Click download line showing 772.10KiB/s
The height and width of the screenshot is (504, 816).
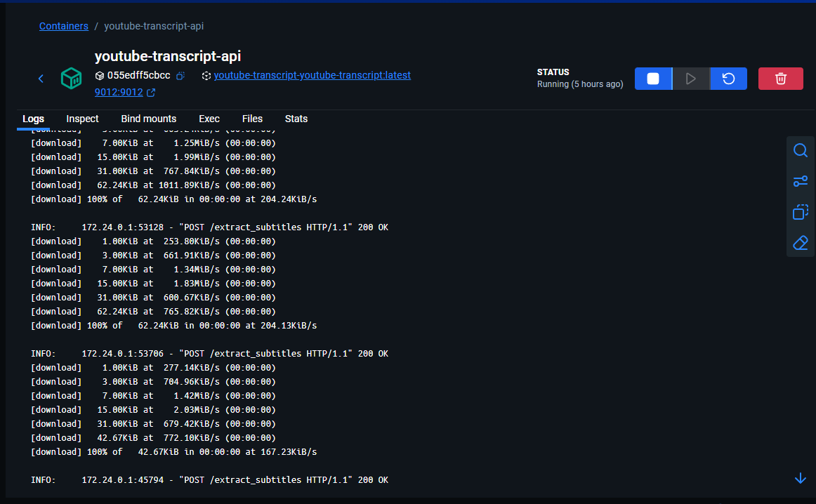click(153, 438)
